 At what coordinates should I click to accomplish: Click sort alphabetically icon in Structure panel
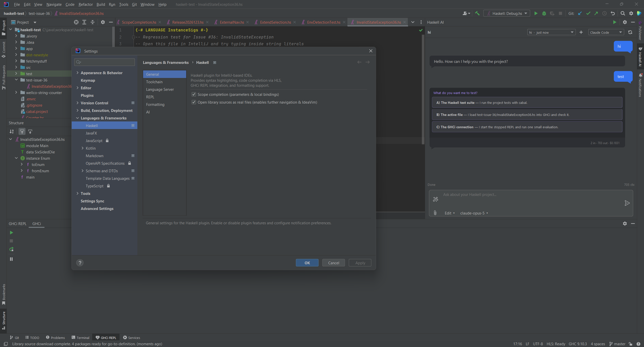pyautogui.click(x=12, y=131)
